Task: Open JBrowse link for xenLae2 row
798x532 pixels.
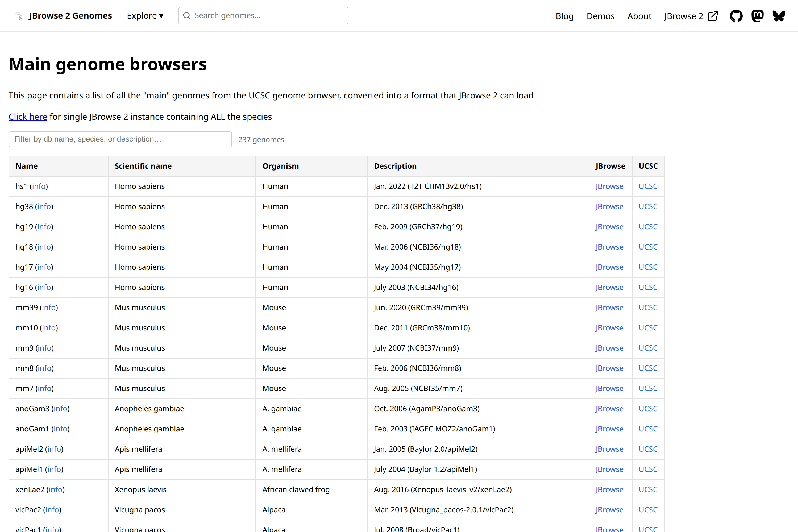Action: point(609,490)
